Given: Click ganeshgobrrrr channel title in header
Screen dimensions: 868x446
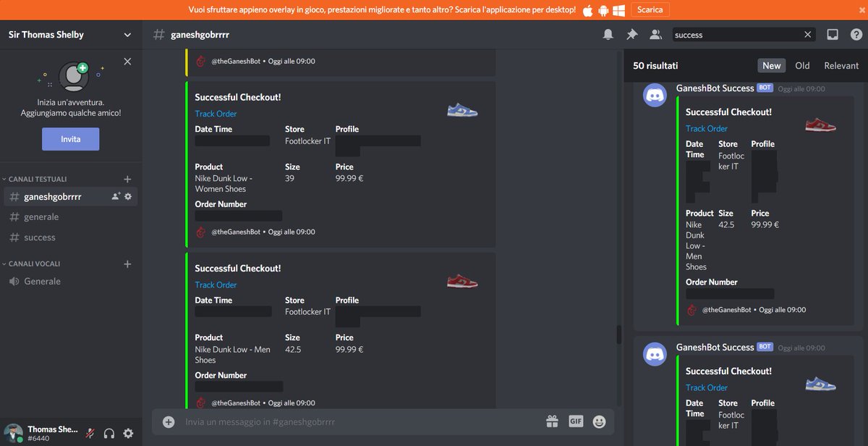Looking at the screenshot, I should [200, 35].
